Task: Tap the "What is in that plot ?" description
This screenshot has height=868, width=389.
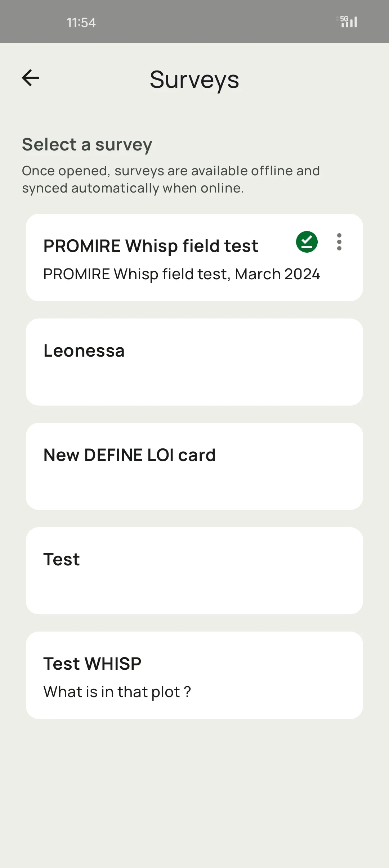Action: 117,692
